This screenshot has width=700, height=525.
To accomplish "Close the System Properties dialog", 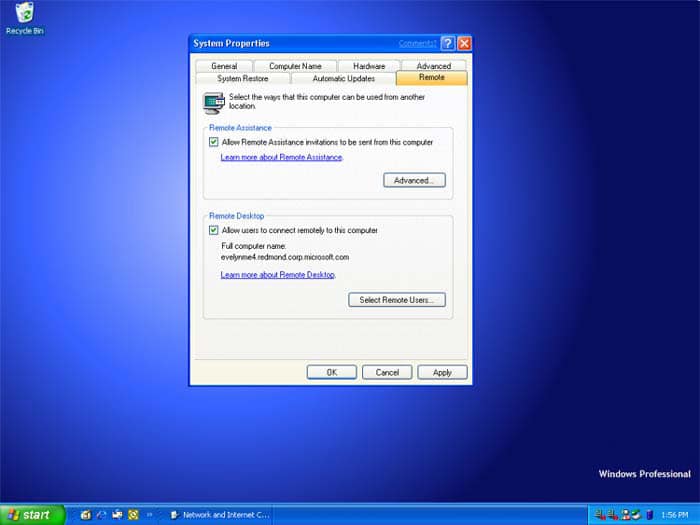I will click(x=464, y=43).
